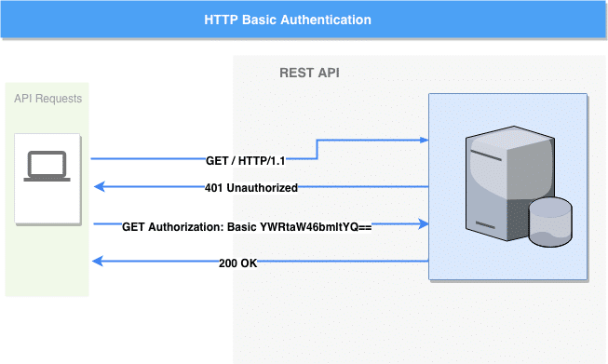Click the HTTP Basic Authentication title text
Image resolution: width=608 pixels, height=364 pixels.
(288, 20)
